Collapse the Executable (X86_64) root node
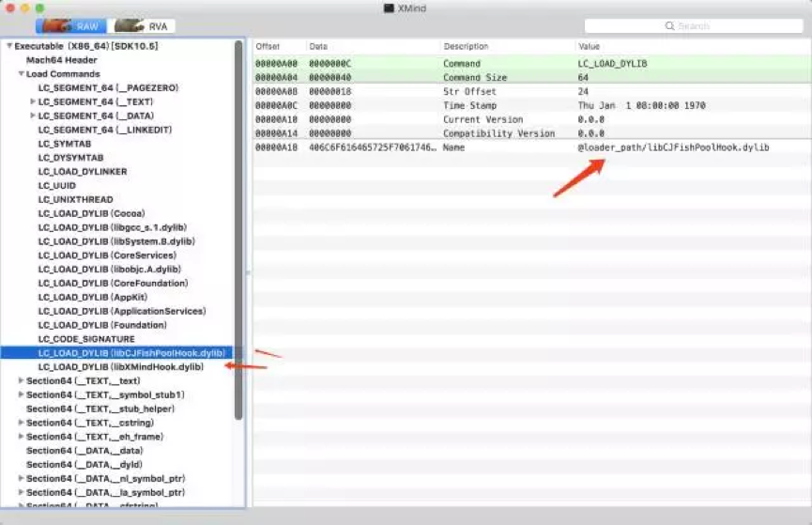Image resolution: width=812 pixels, height=525 pixels. click(9, 46)
